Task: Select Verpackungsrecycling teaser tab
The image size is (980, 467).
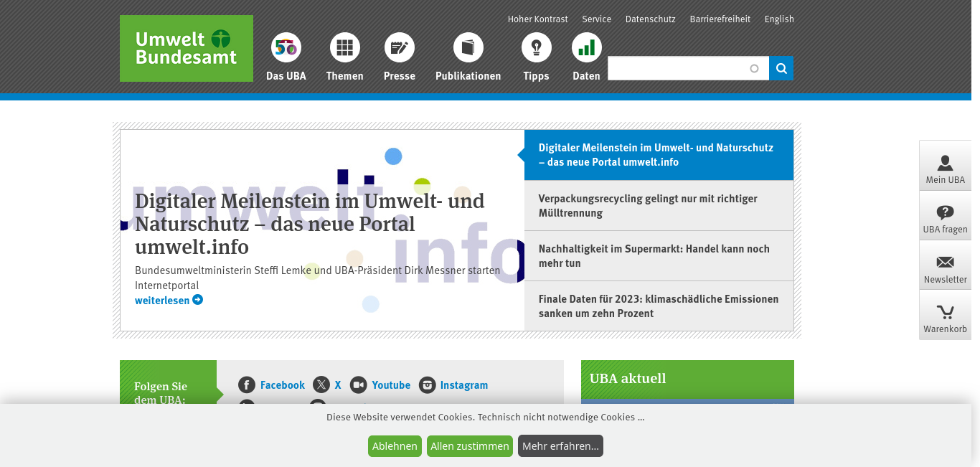Action: (x=659, y=206)
